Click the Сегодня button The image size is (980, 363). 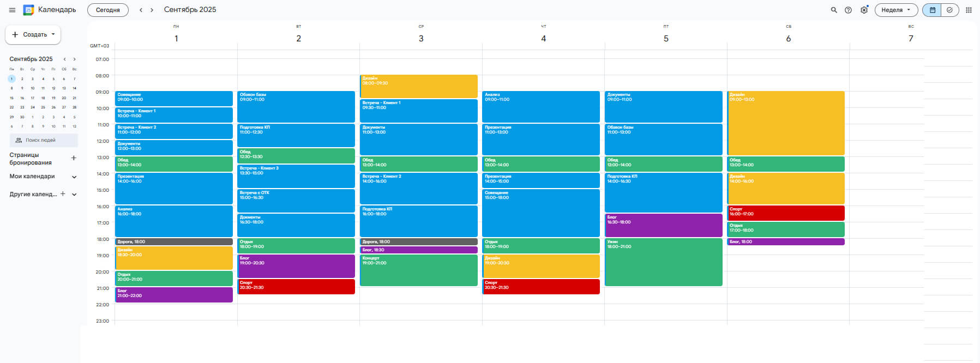[108, 10]
